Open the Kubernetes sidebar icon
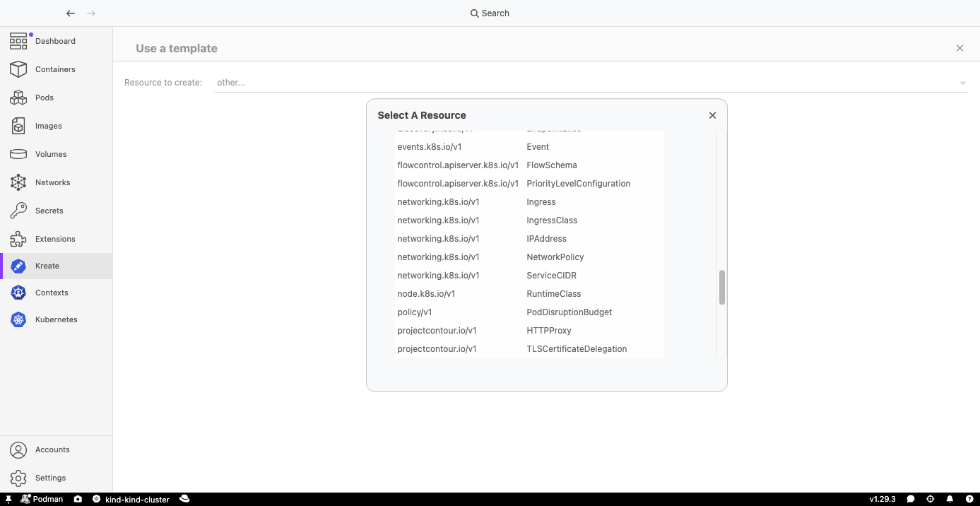 tap(18, 319)
